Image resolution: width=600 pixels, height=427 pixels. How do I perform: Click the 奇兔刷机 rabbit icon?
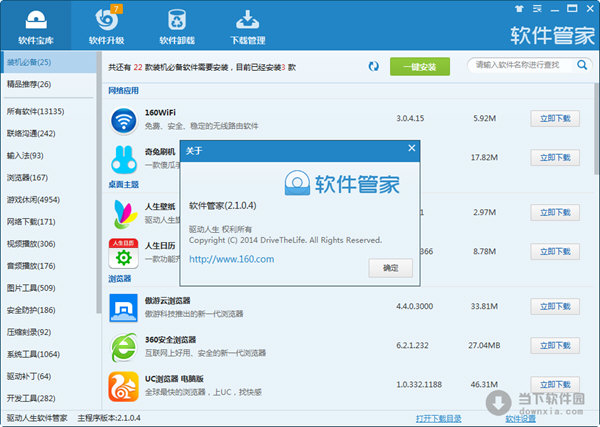[124, 159]
